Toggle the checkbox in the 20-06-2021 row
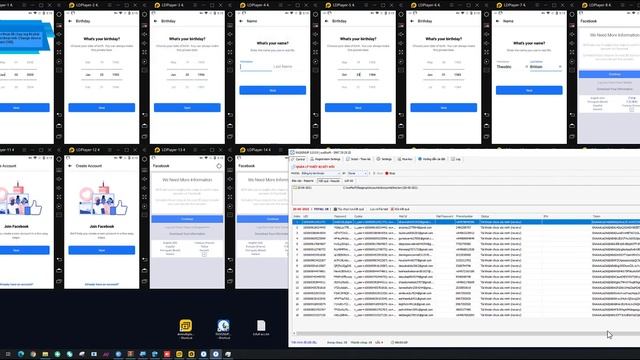 tap(295, 188)
